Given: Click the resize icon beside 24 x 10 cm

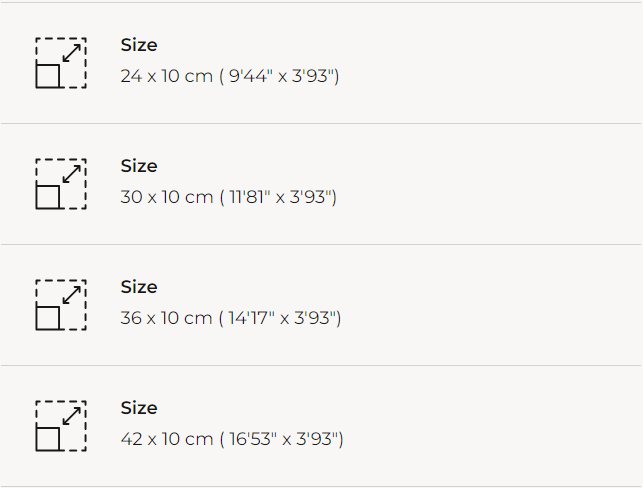Looking at the screenshot, I should point(61,63).
